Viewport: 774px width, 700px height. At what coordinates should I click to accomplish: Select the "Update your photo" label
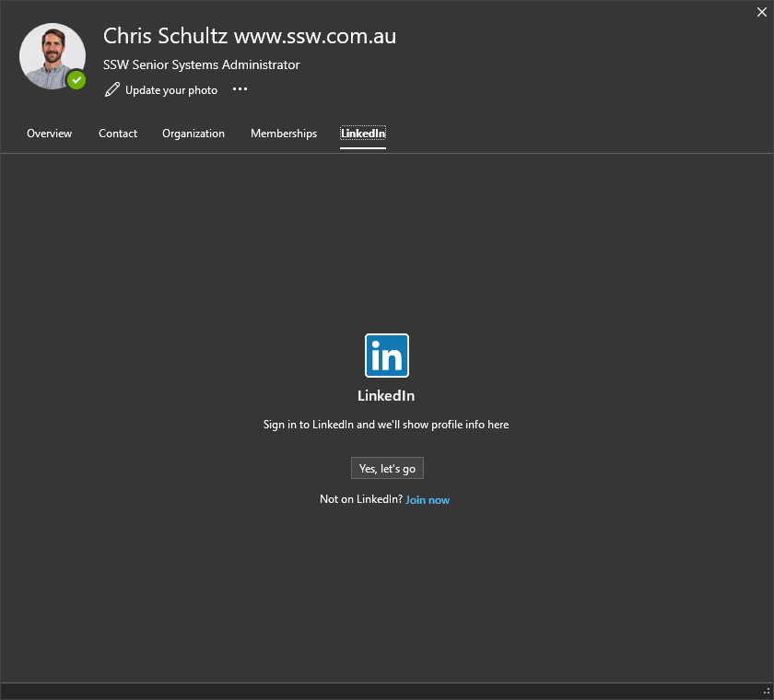click(171, 90)
